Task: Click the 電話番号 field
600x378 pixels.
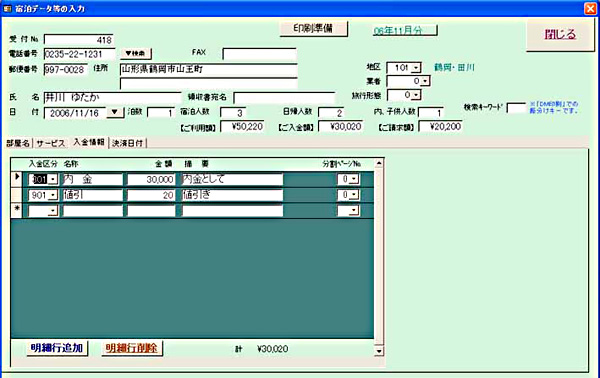Action: tap(79, 54)
